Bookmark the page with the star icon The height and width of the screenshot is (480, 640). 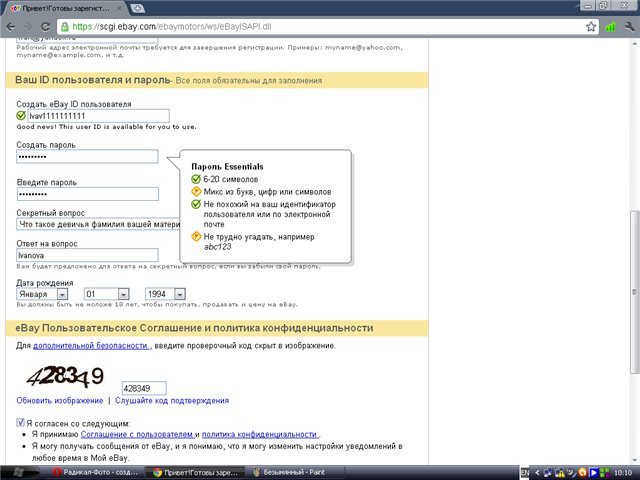pyautogui.click(x=591, y=27)
